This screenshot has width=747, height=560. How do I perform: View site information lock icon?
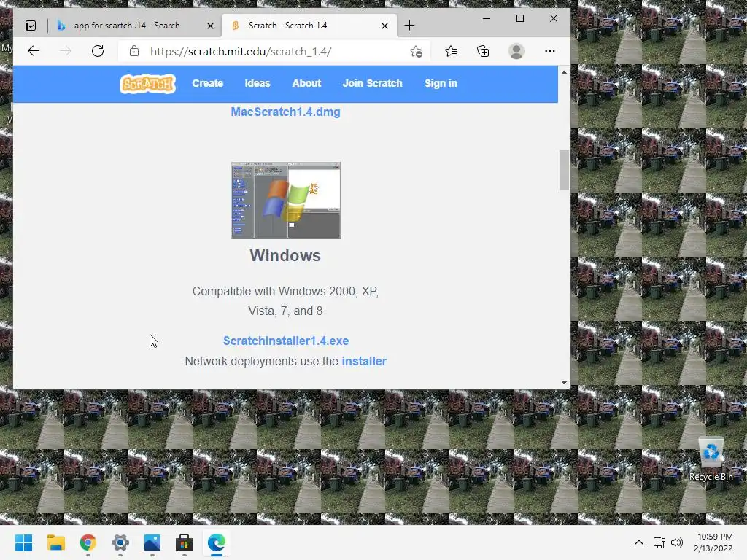coord(134,51)
